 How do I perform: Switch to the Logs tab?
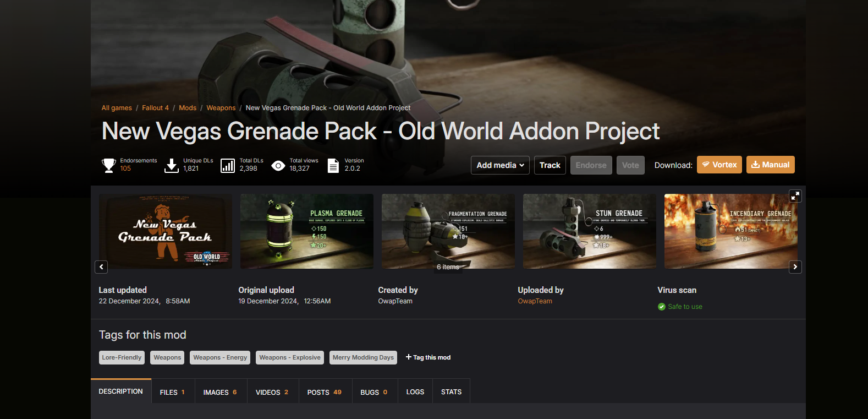click(415, 392)
